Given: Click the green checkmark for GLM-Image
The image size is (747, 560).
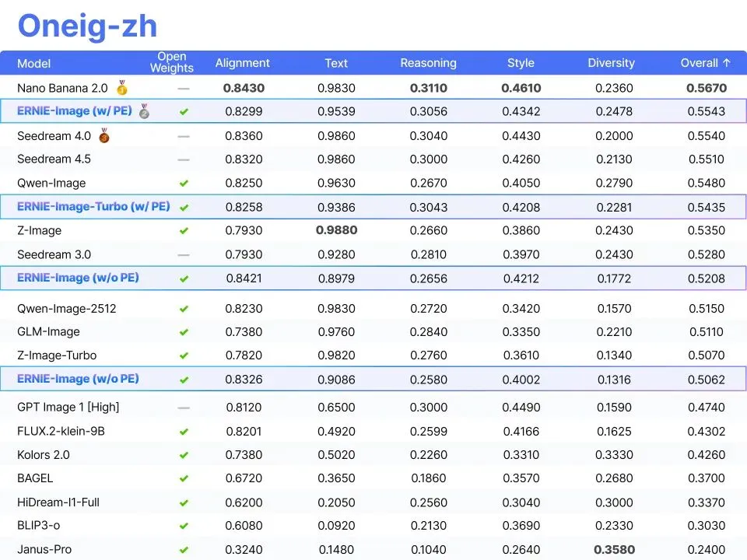Looking at the screenshot, I should [x=184, y=332].
